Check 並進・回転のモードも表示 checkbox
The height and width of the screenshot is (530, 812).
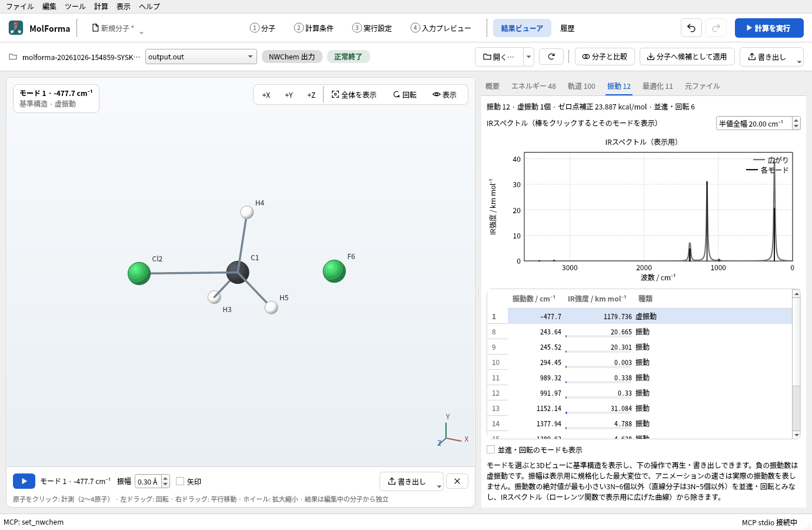(491, 449)
